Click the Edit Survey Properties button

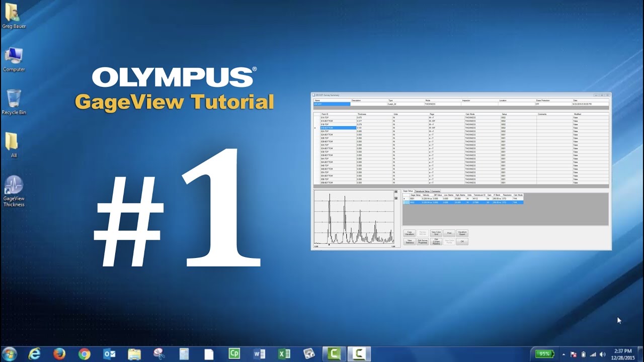coord(423,242)
